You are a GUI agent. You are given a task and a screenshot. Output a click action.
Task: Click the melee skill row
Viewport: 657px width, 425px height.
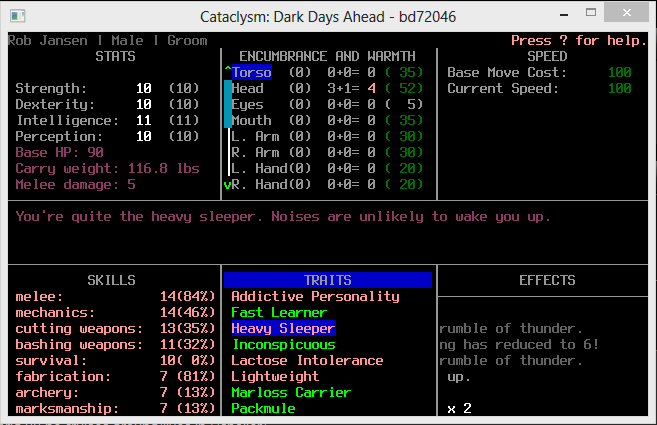[x=115, y=296]
